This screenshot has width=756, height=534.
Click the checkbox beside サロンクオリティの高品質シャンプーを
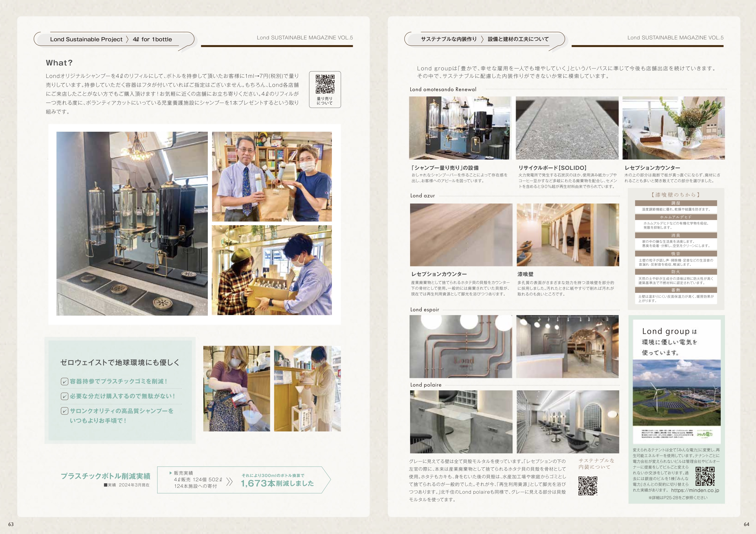tap(64, 411)
